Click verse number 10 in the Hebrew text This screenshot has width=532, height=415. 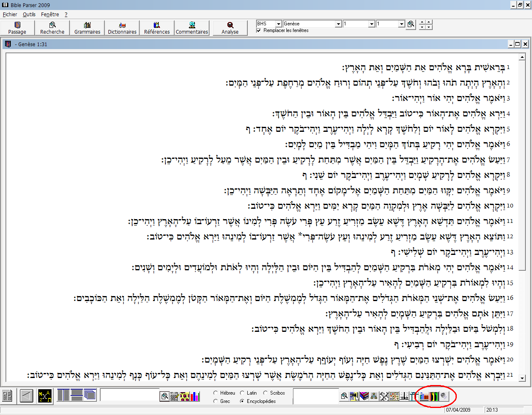(510, 205)
